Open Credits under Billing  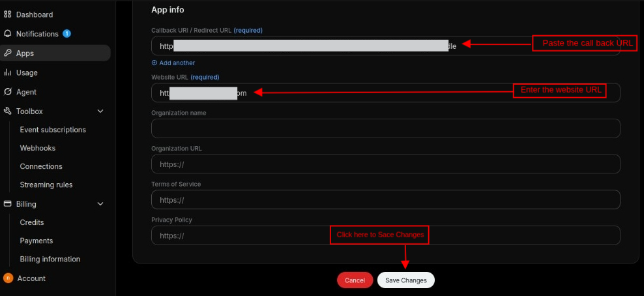(x=32, y=222)
